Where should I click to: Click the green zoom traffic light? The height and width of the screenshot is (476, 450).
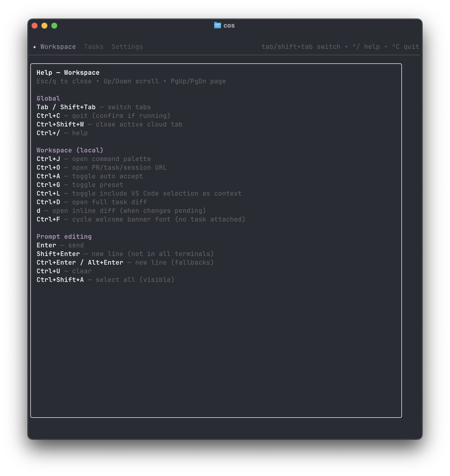coord(54,25)
